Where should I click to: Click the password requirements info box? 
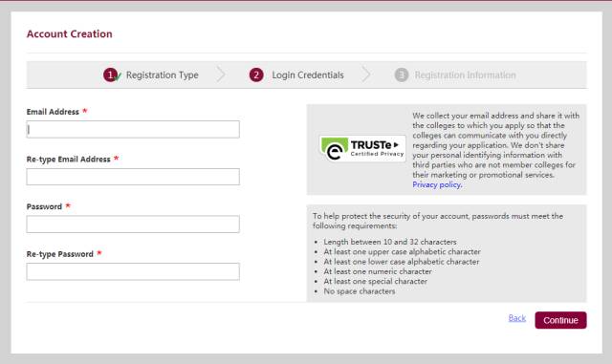(x=447, y=253)
